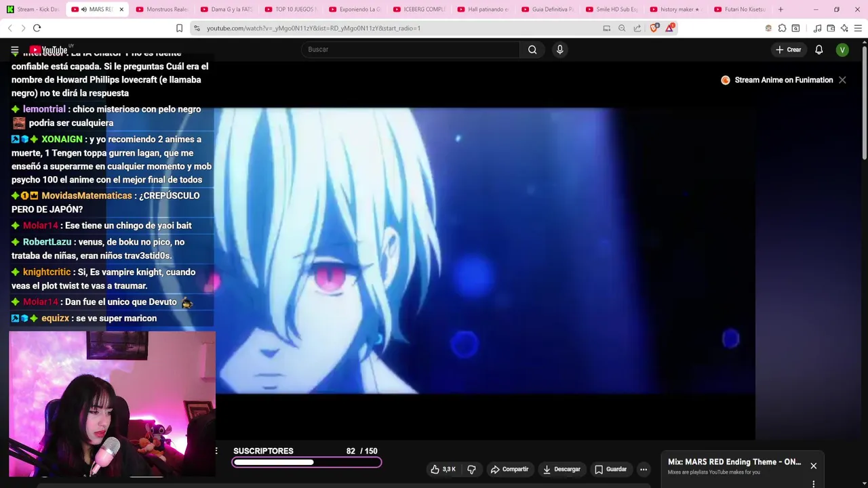Viewport: 868px width, 488px height.
Task: Click the install/cast screen icon in address bar
Action: pos(607,28)
